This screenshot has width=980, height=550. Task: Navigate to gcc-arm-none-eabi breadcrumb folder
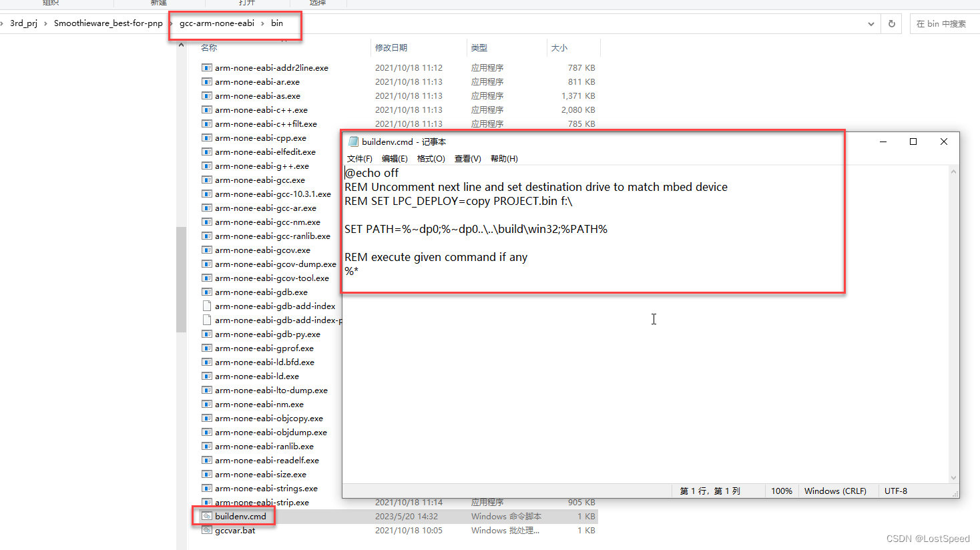(x=217, y=23)
